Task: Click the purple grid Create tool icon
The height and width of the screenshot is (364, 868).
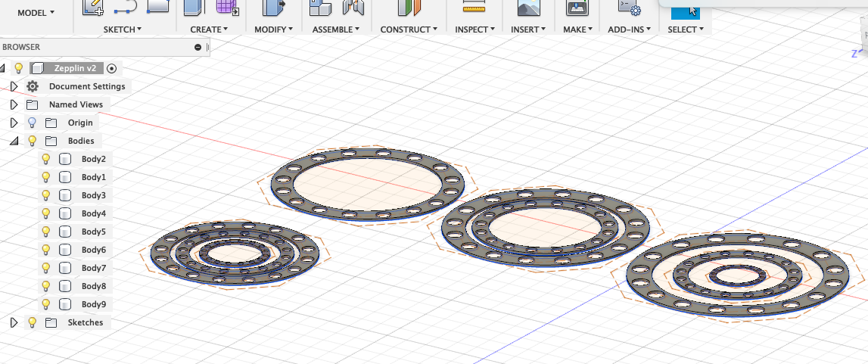Action: [227, 8]
